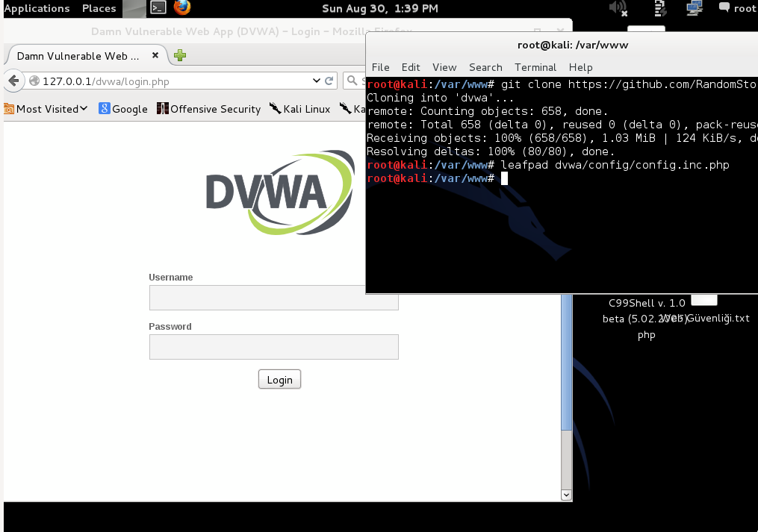Open the battery power status icon
758x532 pixels.
tap(660, 8)
